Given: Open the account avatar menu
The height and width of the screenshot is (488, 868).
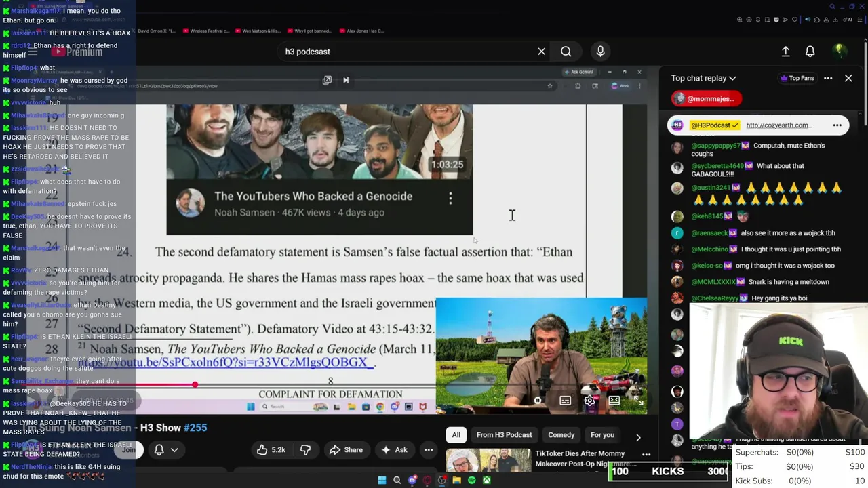Looking at the screenshot, I should coord(839,51).
